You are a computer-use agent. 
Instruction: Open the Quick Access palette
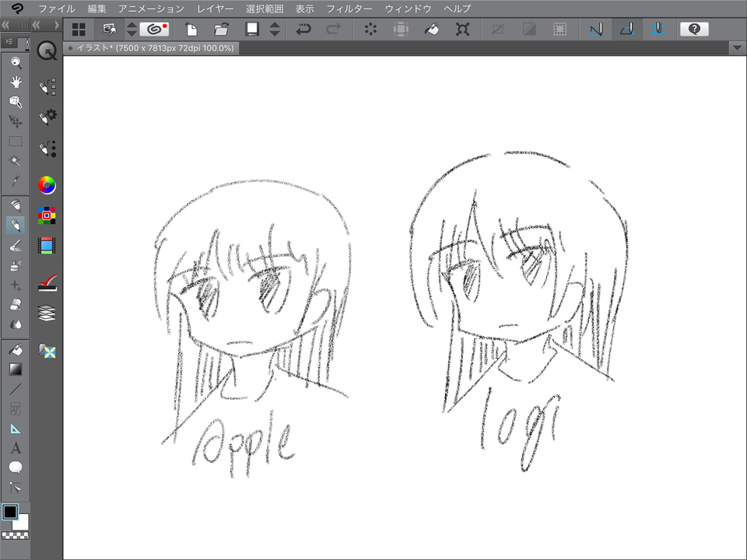pos(47,51)
